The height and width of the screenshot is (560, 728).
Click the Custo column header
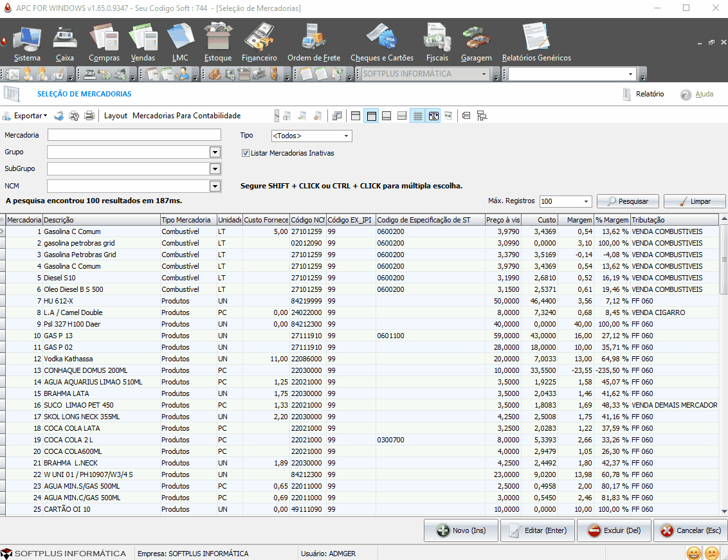pos(540,220)
